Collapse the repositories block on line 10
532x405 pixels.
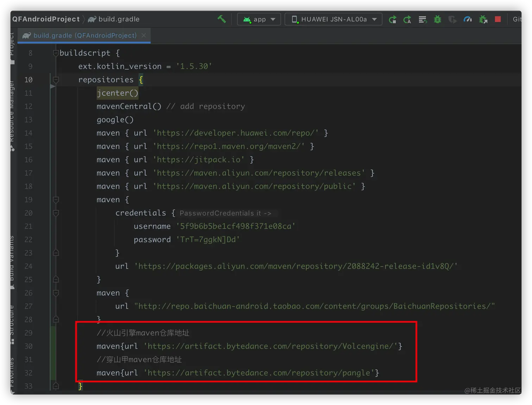click(56, 80)
